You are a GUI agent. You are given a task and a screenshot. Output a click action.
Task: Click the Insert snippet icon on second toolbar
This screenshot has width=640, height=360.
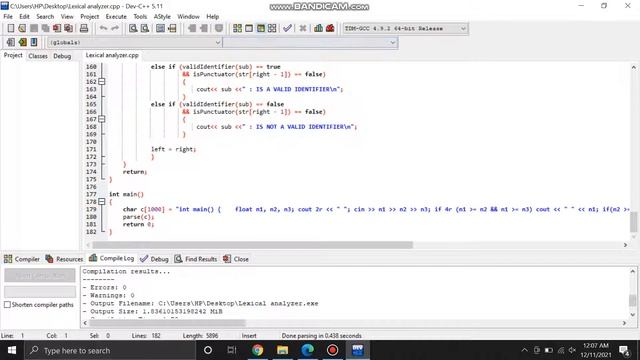tap(11, 42)
